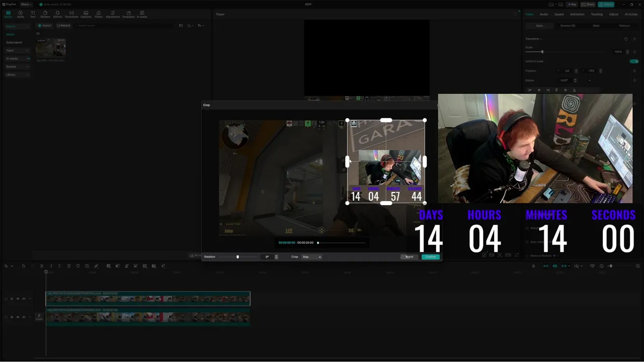Switch to the AI stylize tab
Screen dimensions: 644x362
(631, 14)
